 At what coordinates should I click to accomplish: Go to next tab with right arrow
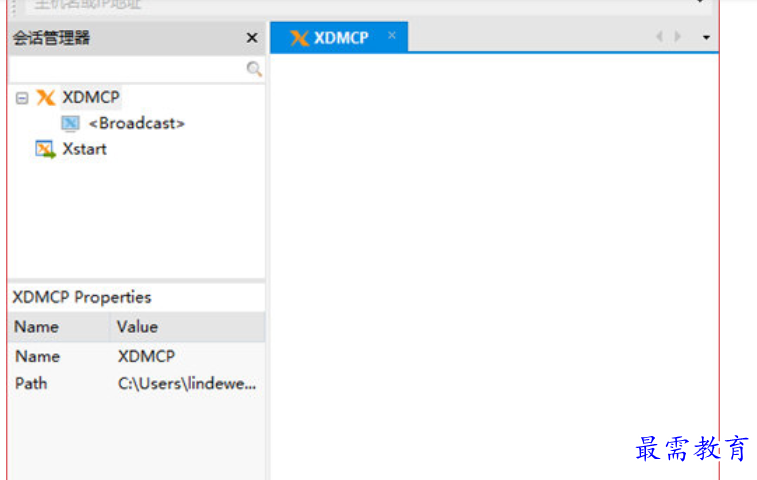pyautogui.click(x=677, y=36)
